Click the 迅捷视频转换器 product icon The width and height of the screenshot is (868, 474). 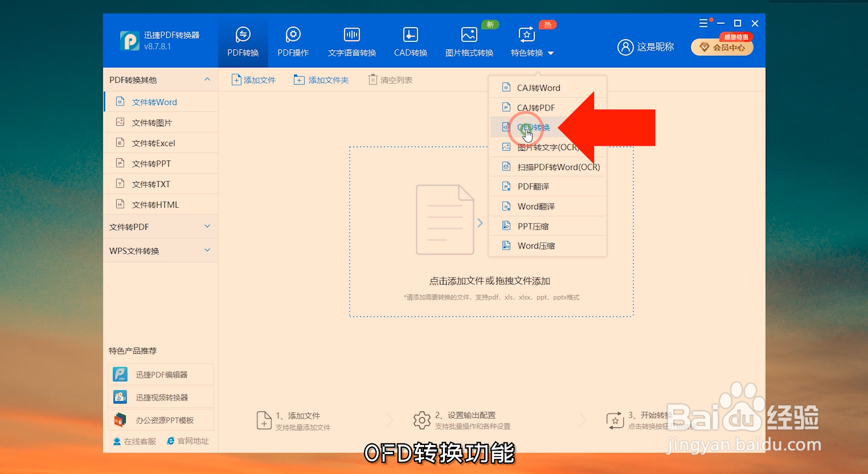point(120,397)
